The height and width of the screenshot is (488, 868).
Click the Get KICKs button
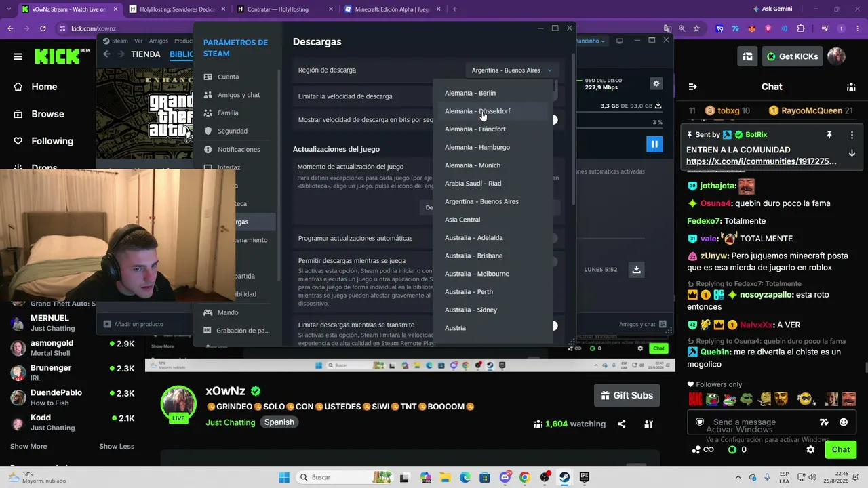coord(793,56)
